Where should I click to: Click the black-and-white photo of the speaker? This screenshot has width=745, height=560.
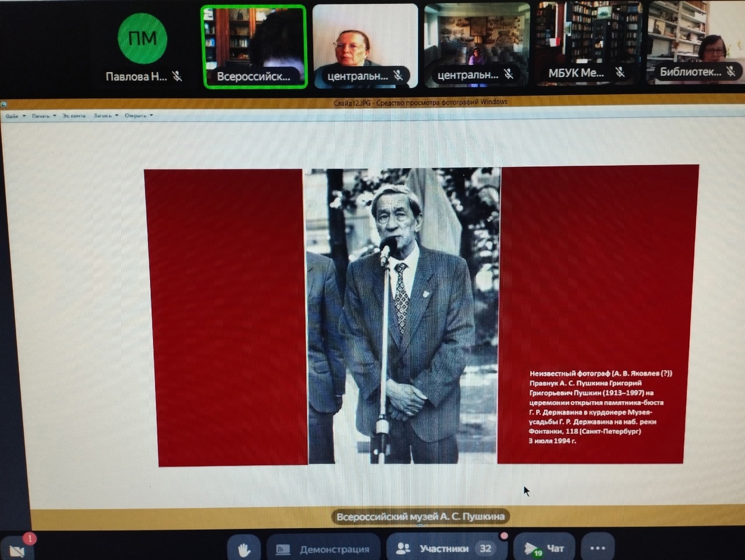pos(403,316)
